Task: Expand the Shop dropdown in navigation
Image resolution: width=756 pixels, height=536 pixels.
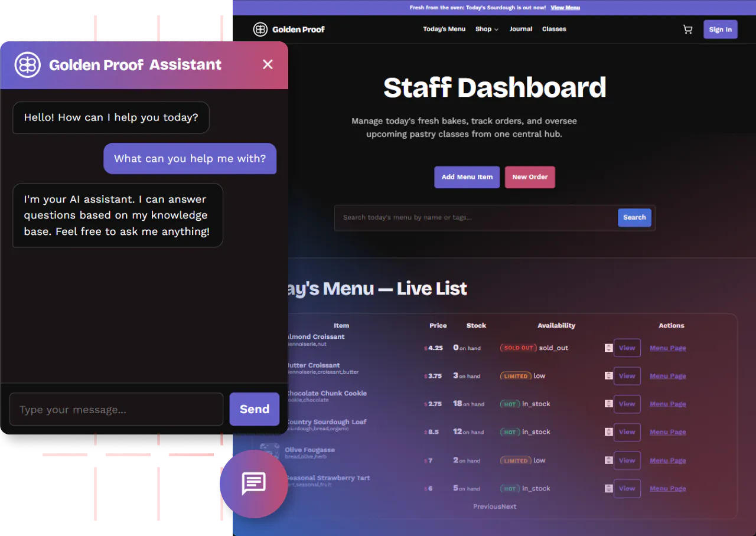Action: point(487,29)
